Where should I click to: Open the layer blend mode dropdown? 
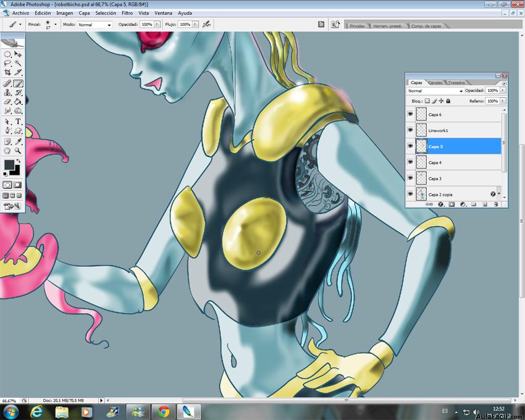pyautogui.click(x=435, y=91)
